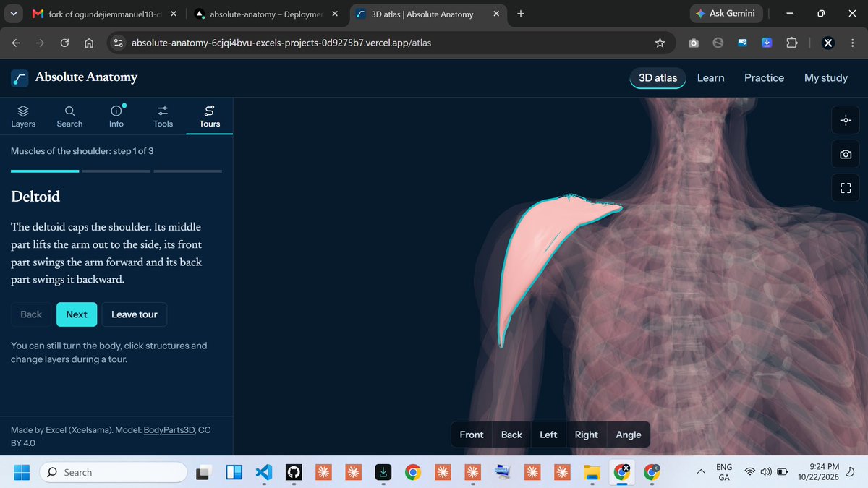The width and height of the screenshot is (868, 488).
Task: Set the view to Left
Action: tap(548, 435)
